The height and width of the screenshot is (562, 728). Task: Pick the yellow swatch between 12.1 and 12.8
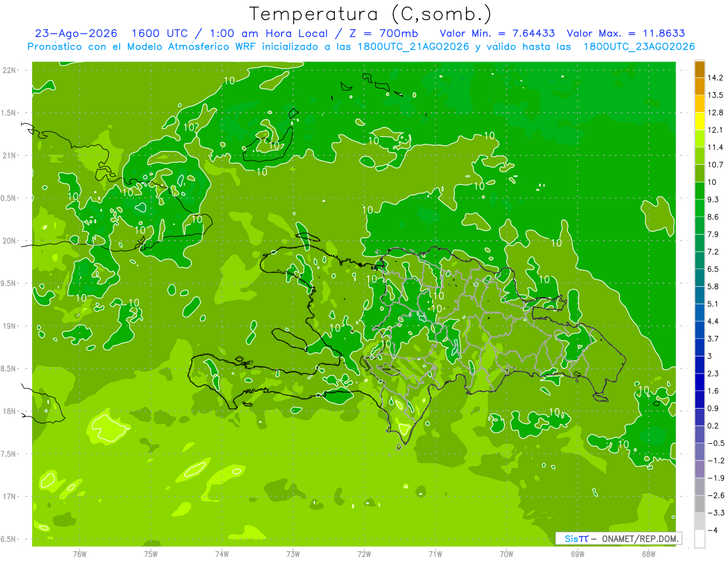(699, 121)
